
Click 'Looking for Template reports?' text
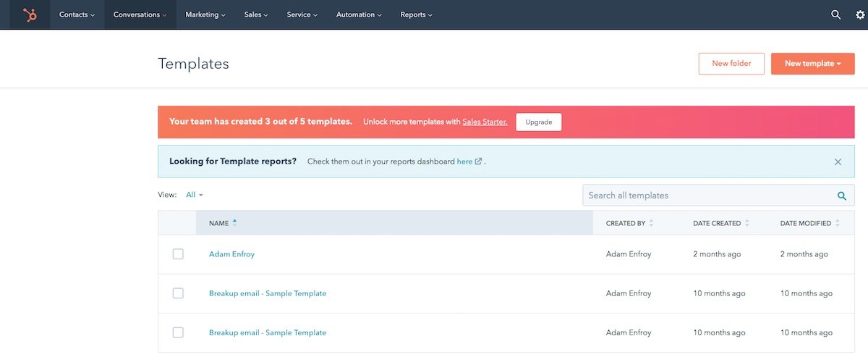click(x=233, y=161)
